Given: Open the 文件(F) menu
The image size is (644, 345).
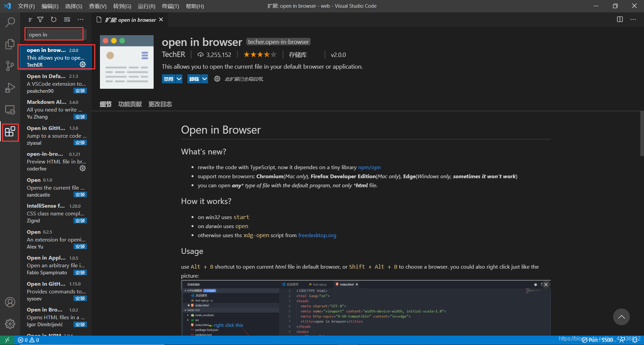Looking at the screenshot, I should tap(26, 6).
